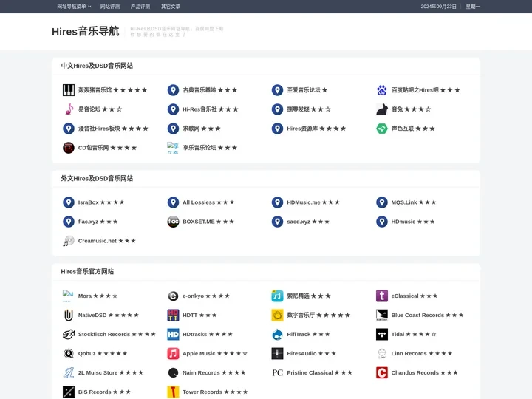The height and width of the screenshot is (399, 532).
Task: Click the 2024年09月23日 date text
Action: [438, 7]
